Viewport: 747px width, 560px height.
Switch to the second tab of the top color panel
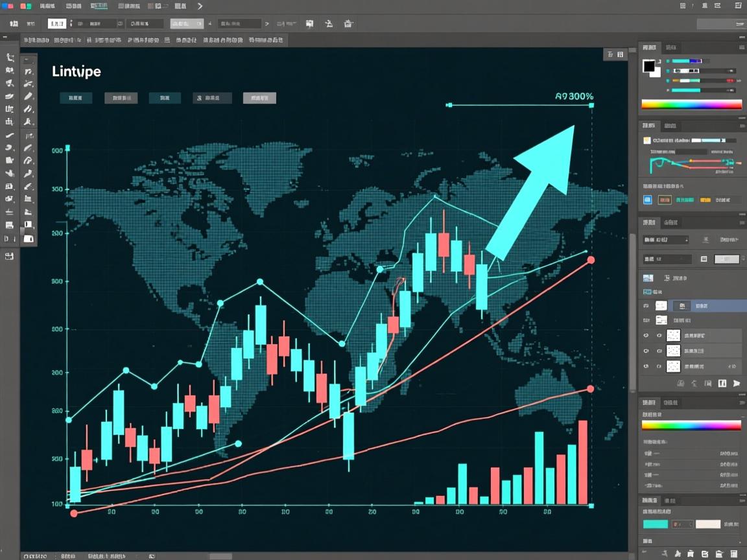[671, 47]
